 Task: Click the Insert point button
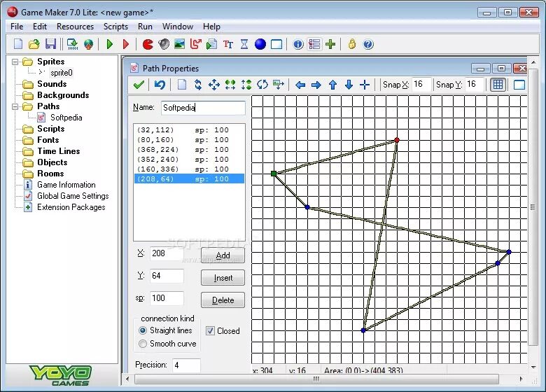223,278
